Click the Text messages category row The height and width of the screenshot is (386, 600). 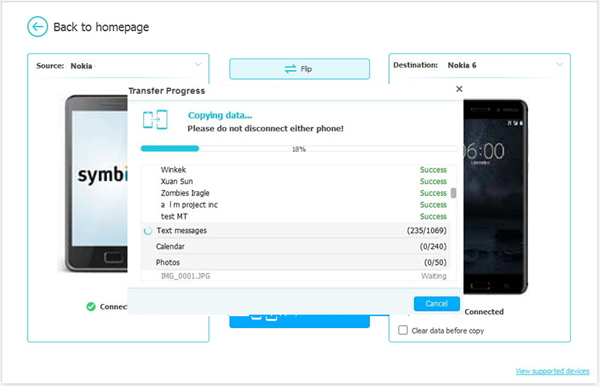295,230
